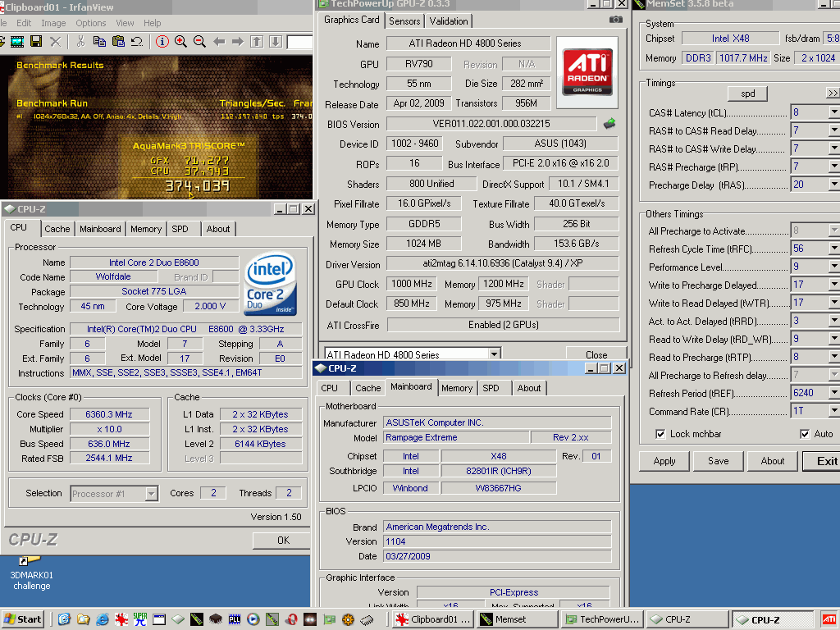Click the Paste clipboard icon in IrfanView
The width and height of the screenshot is (840, 630).
pyautogui.click(x=118, y=41)
